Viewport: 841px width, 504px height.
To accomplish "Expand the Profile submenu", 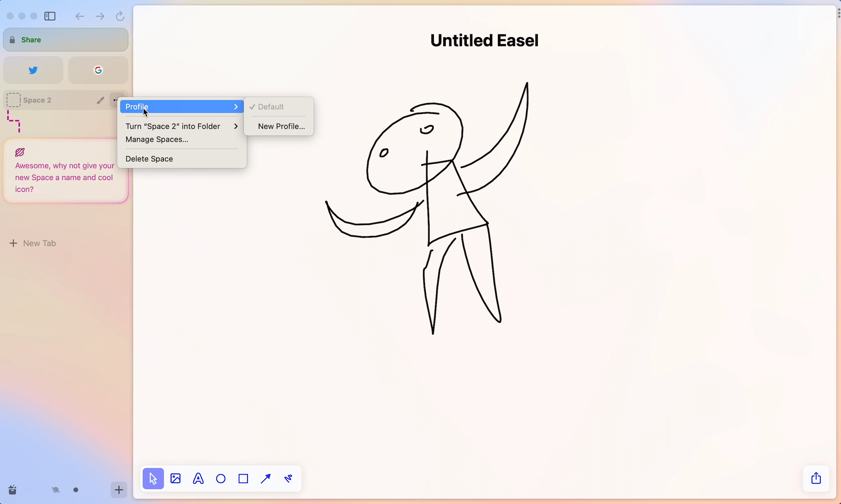I will pos(181,107).
